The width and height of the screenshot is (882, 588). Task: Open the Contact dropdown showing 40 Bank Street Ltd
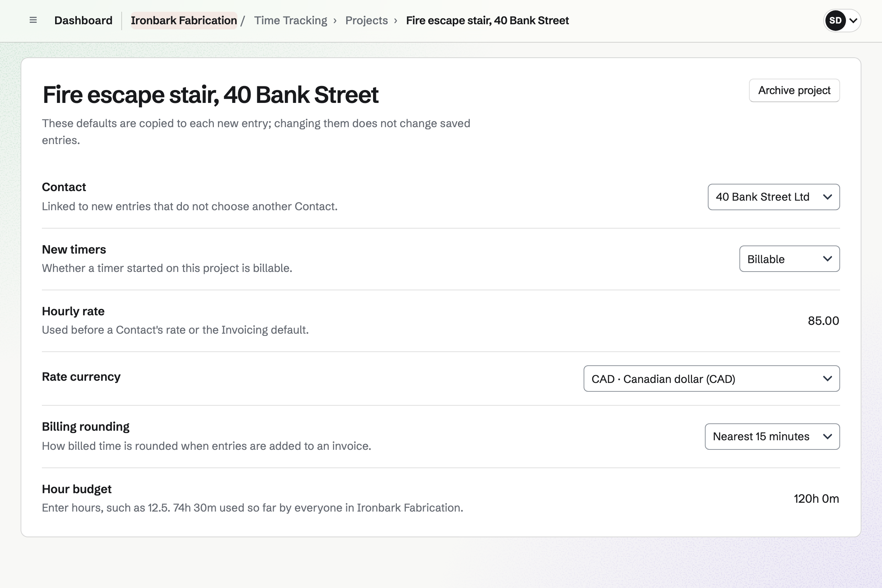click(x=774, y=197)
